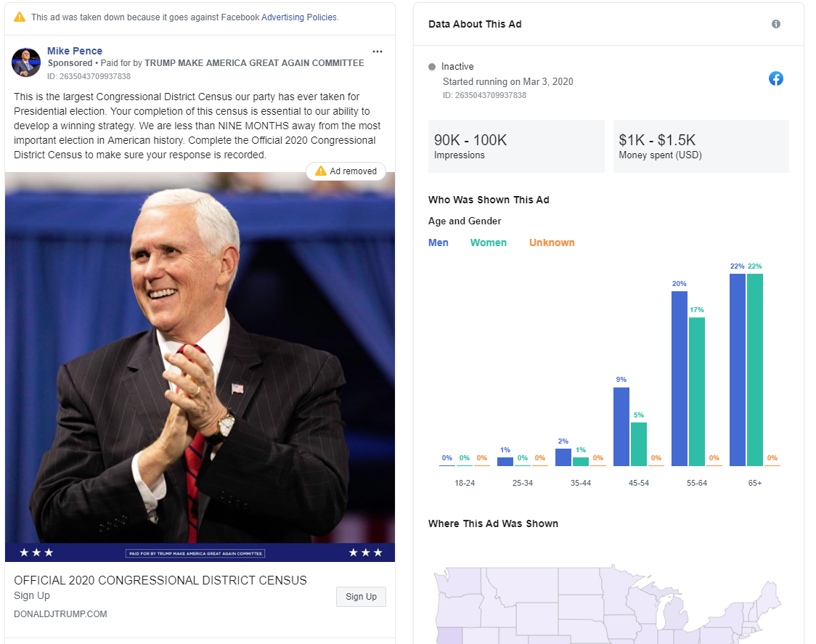
Task: Open Mike Pence's profile via his name
Action: [75, 51]
